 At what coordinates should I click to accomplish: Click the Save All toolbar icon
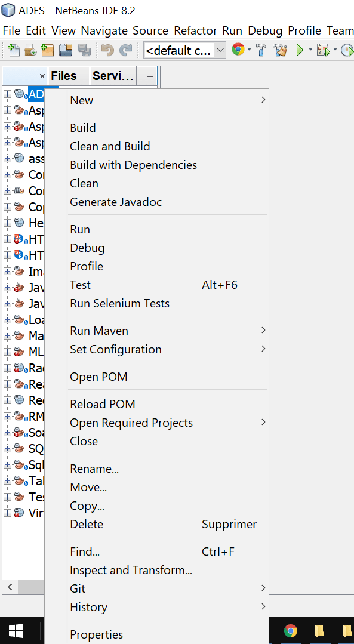(x=82, y=50)
